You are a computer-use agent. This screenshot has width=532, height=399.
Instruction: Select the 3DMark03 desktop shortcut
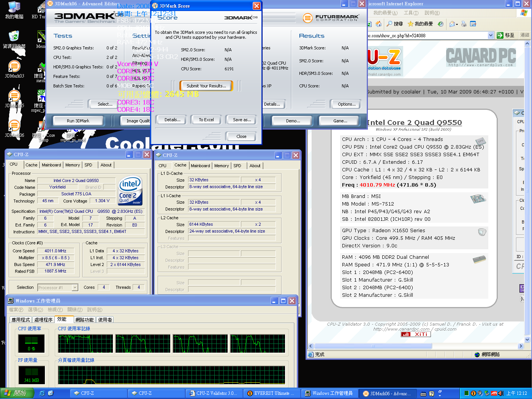14,69
